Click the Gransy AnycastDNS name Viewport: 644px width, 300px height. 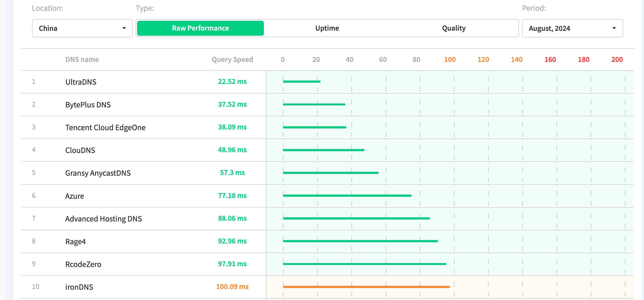point(98,173)
